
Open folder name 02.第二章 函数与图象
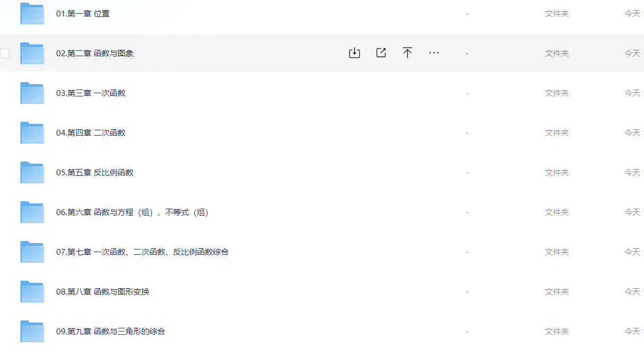coord(95,53)
